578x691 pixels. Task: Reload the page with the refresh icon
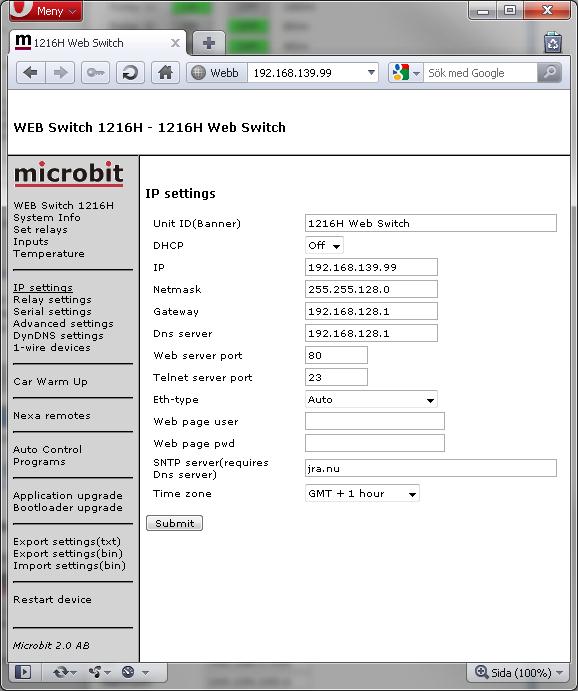[130, 73]
